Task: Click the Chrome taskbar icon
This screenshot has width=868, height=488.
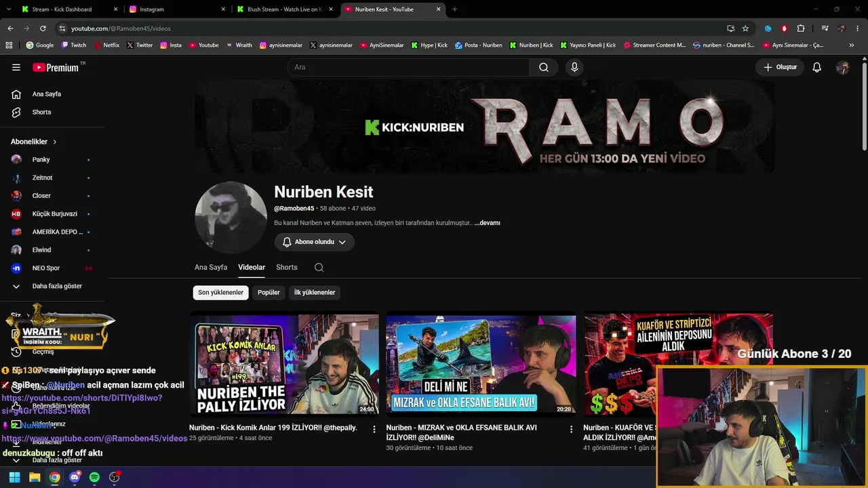Action: tap(54, 477)
